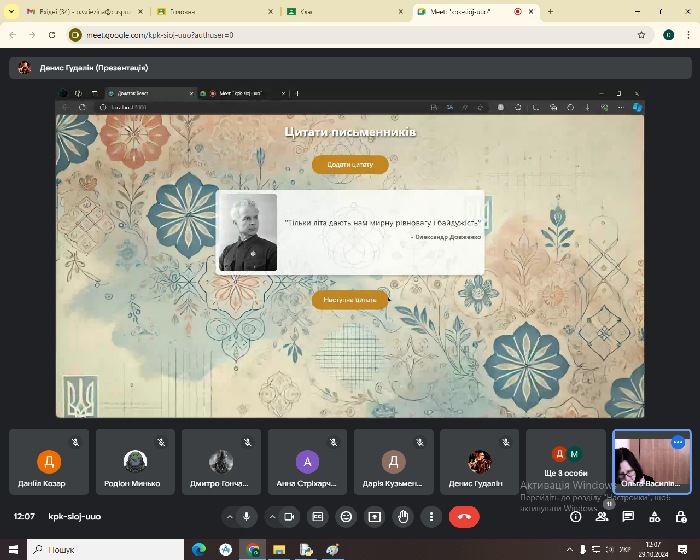The height and width of the screenshot is (560, 700).
Task: Click the Windows taskbar search box
Action: [110, 549]
